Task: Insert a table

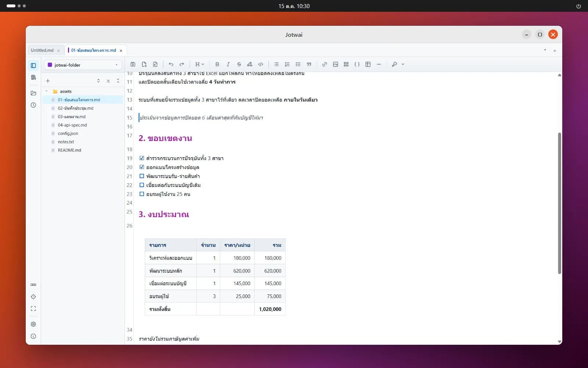Action: pos(368,64)
